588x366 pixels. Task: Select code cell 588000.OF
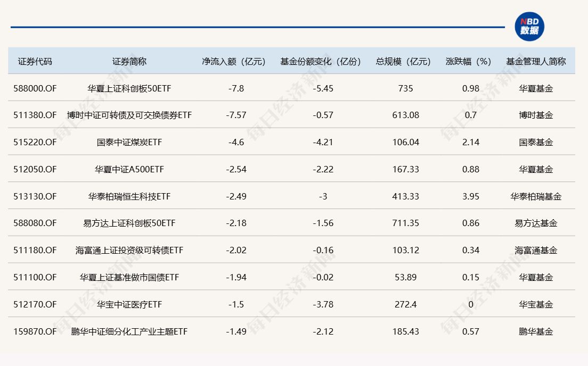coord(35,88)
